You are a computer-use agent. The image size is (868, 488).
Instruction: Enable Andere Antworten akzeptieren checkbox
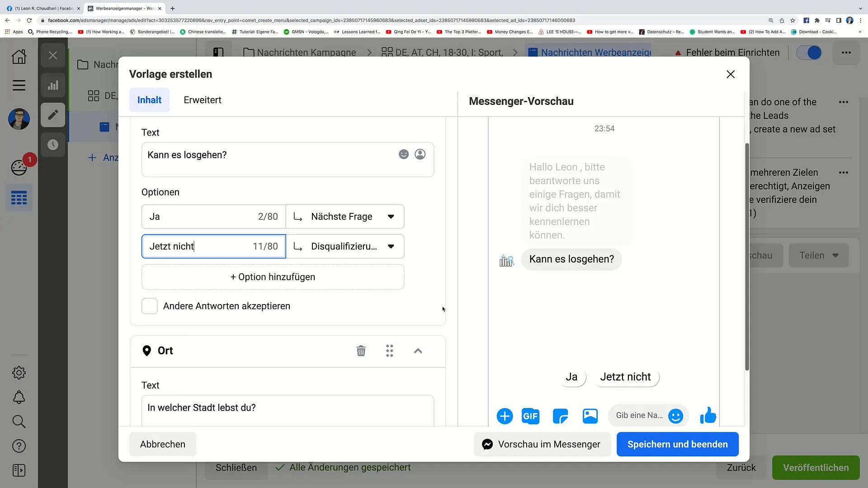[x=150, y=306]
